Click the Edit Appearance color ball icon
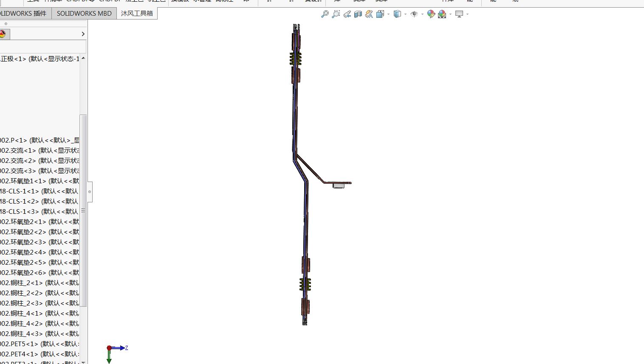The width and height of the screenshot is (644, 364). [431, 14]
